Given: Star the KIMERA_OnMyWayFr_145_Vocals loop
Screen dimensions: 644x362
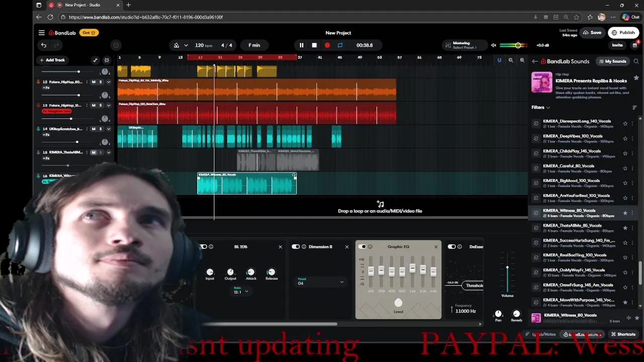Looking at the screenshot, I should [625, 273].
